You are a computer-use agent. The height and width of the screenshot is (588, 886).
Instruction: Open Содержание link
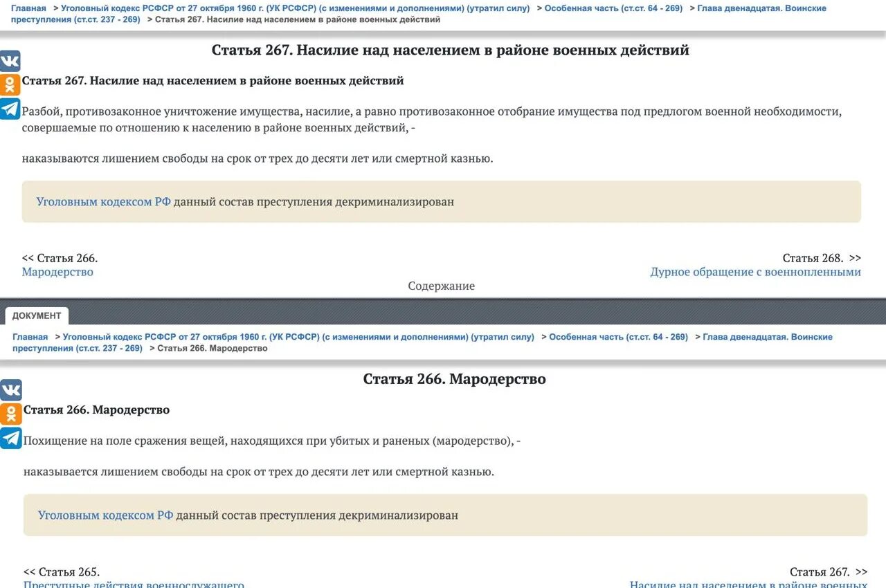pyautogui.click(x=442, y=286)
